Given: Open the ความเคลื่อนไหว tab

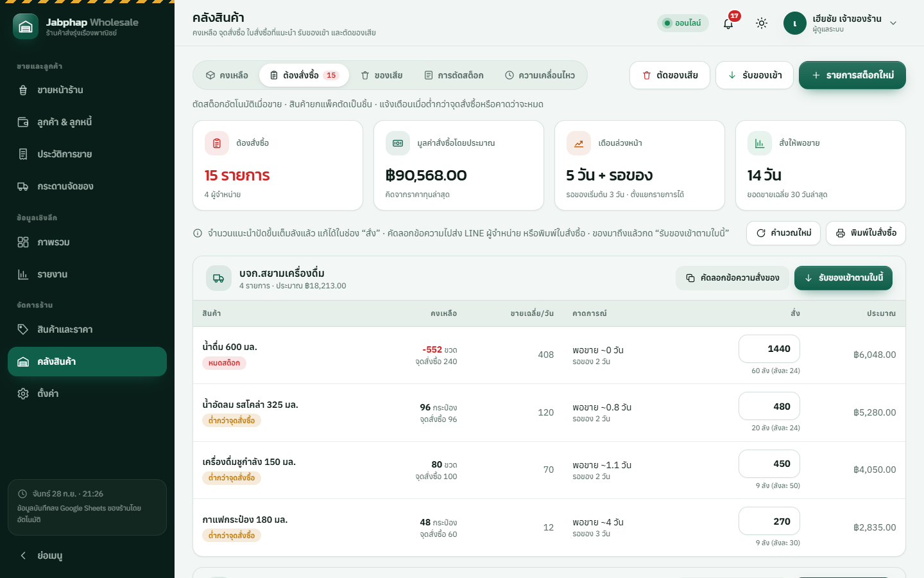Looking at the screenshot, I should pyautogui.click(x=540, y=75).
